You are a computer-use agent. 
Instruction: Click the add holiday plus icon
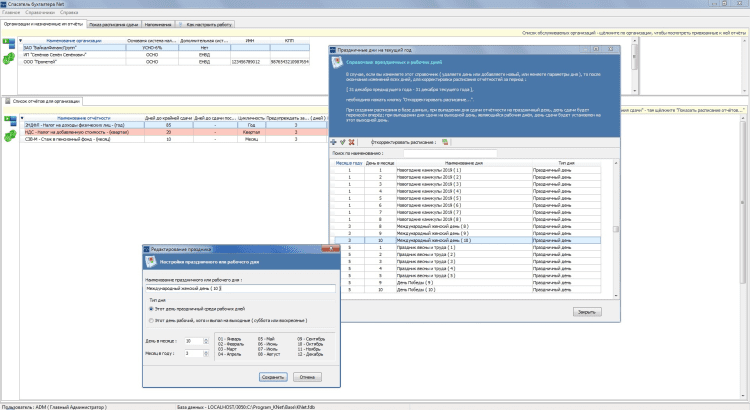334,142
